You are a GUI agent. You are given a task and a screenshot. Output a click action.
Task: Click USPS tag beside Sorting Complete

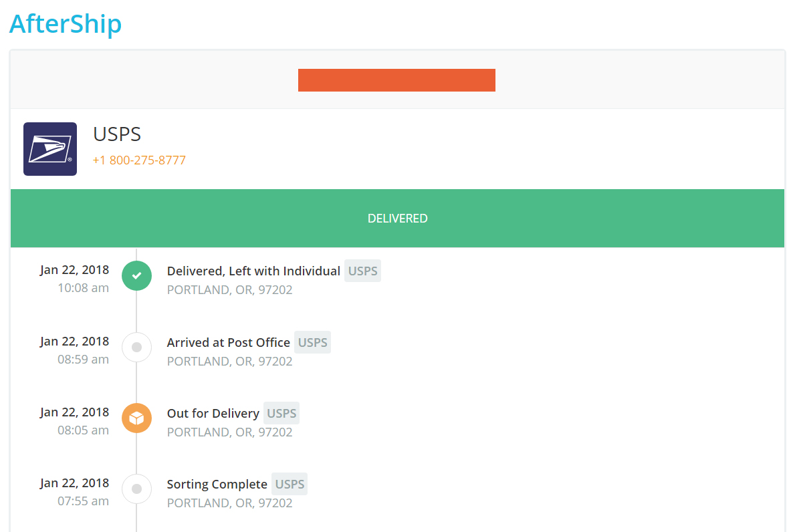290,485
